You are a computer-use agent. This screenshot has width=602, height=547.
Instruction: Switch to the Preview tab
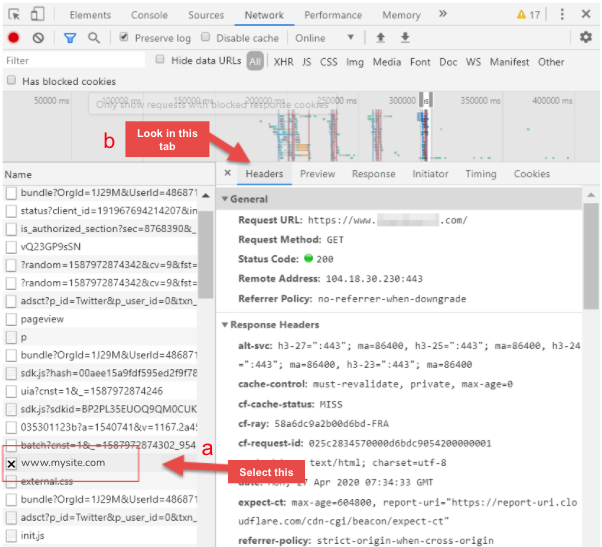click(x=318, y=174)
